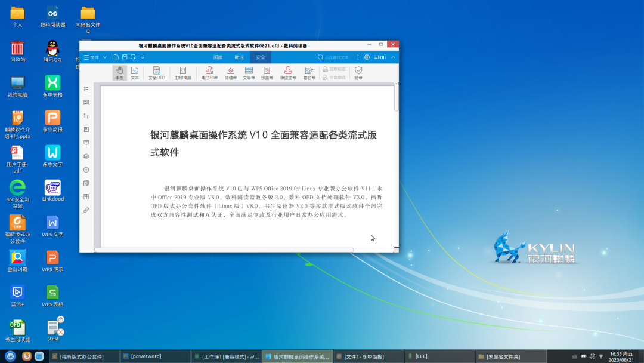Screen dimensions: 644x363
Task: Select the 腾讯QQ desktop icon
Action: point(52,51)
